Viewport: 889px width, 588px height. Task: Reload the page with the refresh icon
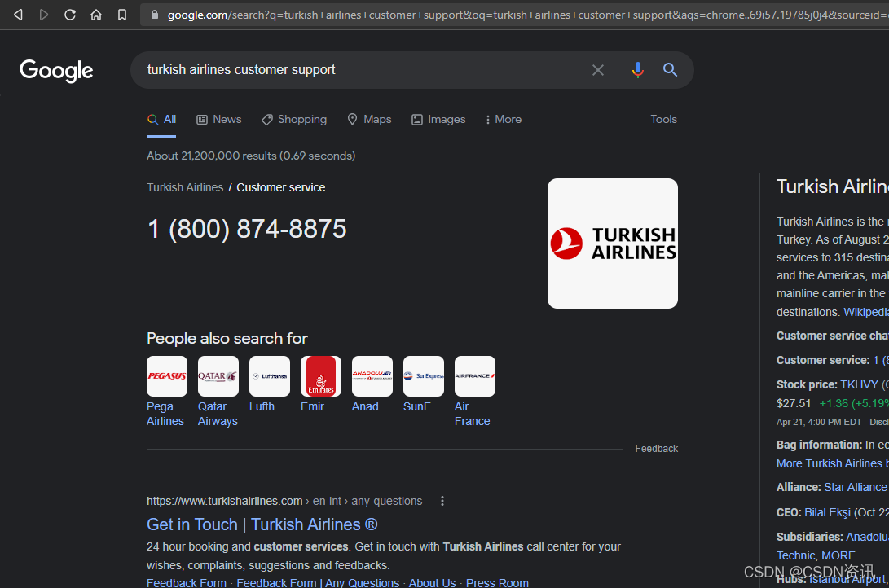70,15
